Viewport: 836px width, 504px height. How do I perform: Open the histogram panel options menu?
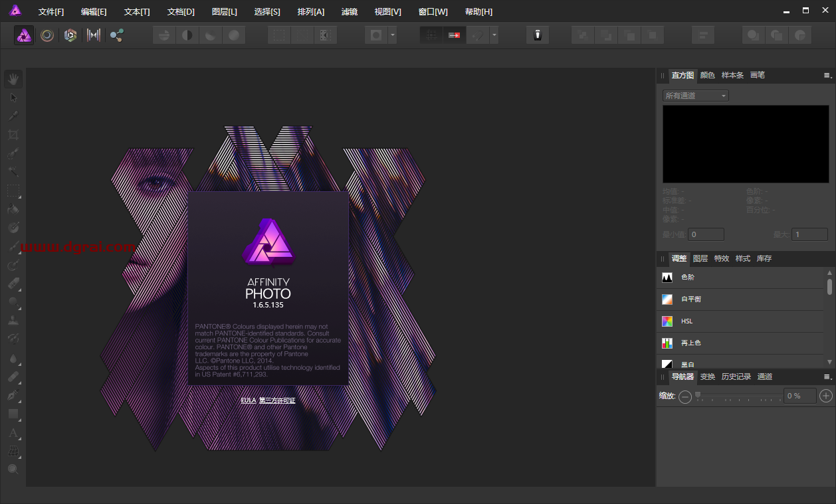tap(827, 76)
